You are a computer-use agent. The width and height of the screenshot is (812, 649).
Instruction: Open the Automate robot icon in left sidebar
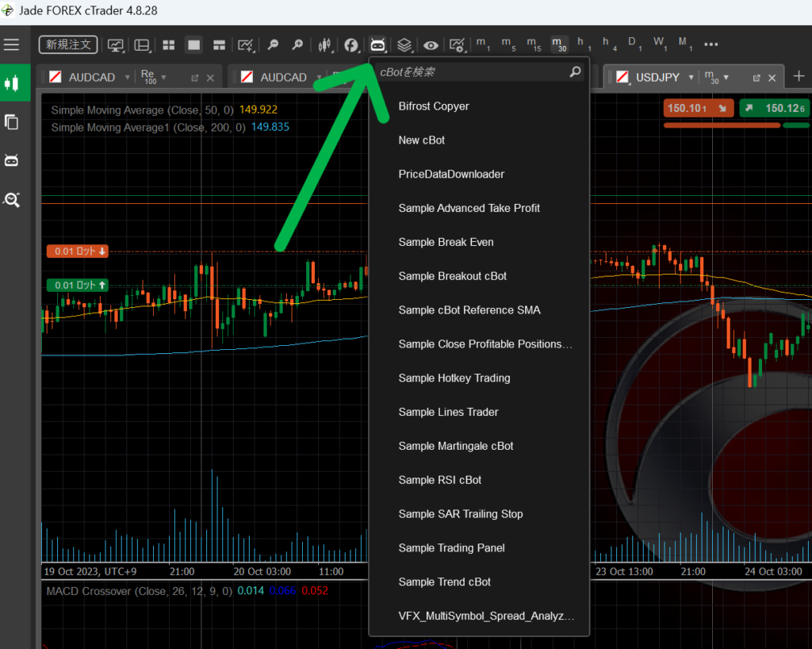click(x=12, y=161)
